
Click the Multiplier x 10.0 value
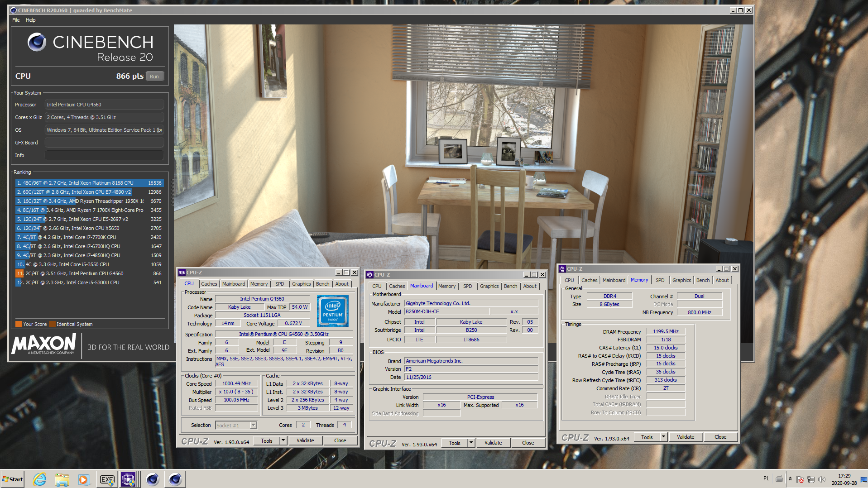click(236, 392)
